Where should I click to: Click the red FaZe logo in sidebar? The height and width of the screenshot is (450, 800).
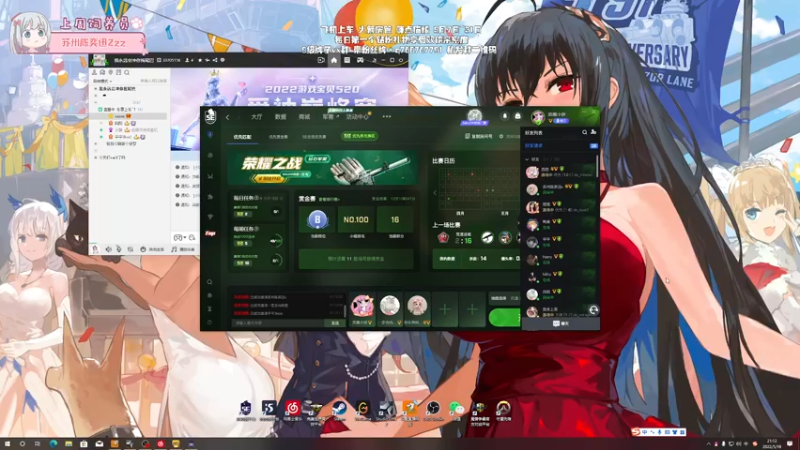(210, 233)
